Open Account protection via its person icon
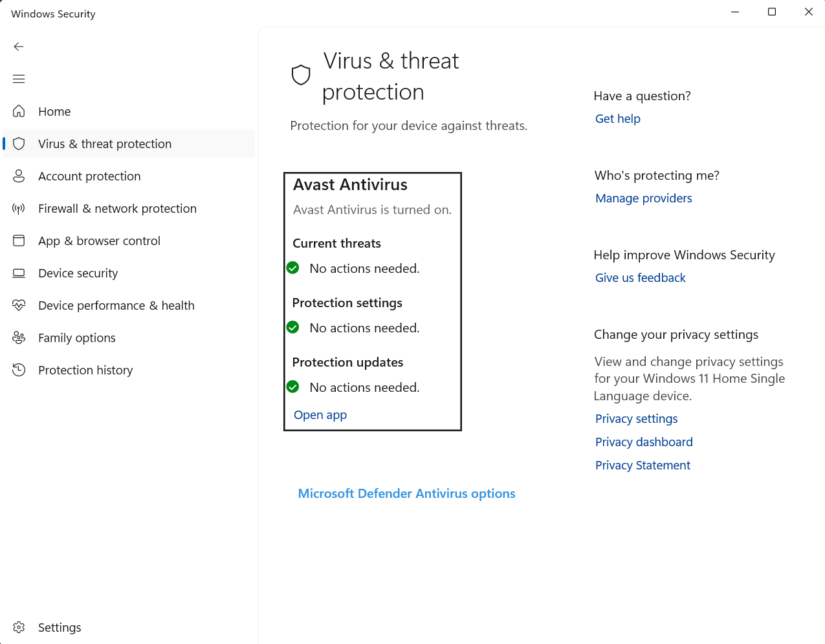The width and height of the screenshot is (825, 644). tap(19, 176)
